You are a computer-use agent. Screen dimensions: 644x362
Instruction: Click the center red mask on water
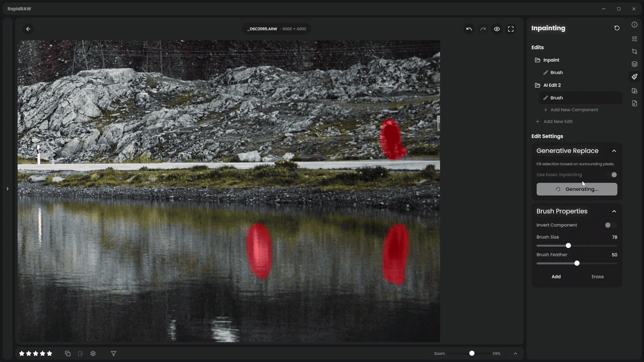point(260,250)
